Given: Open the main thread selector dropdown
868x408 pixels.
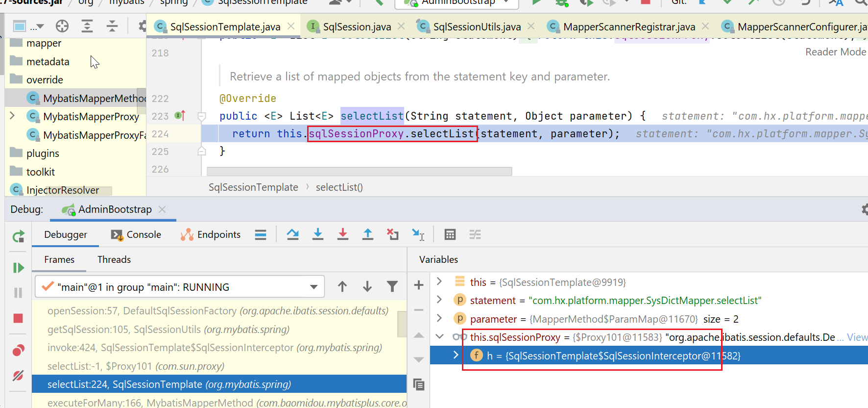Looking at the screenshot, I should click(180, 287).
